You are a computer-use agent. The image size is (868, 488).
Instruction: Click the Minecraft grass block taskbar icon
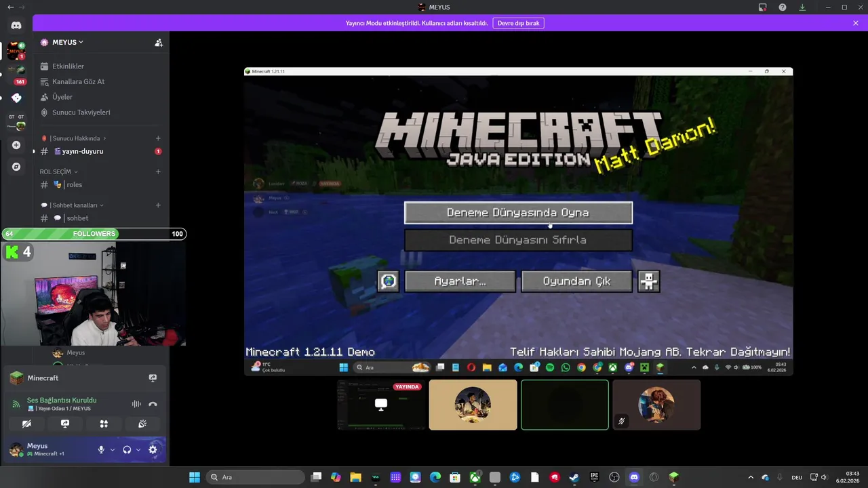point(673,477)
